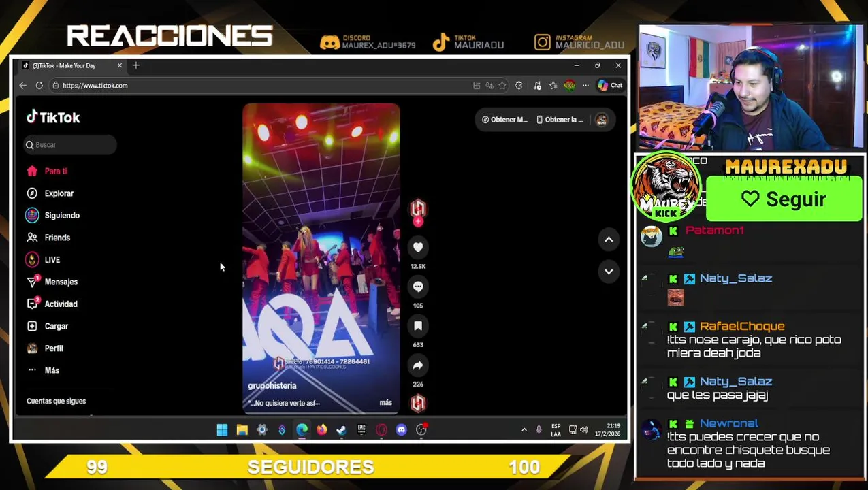Image resolution: width=868 pixels, height=490 pixels.
Task: Open the browser settings ellipsis menu
Action: tap(585, 86)
